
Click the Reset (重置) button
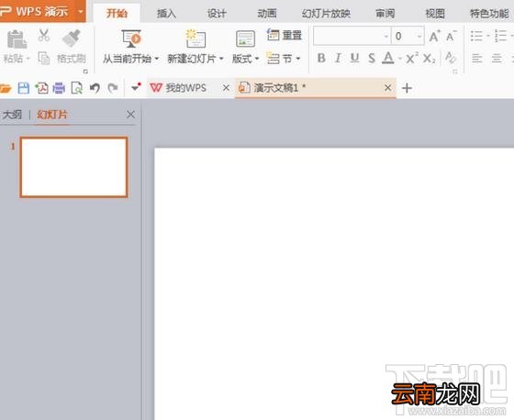click(284, 35)
